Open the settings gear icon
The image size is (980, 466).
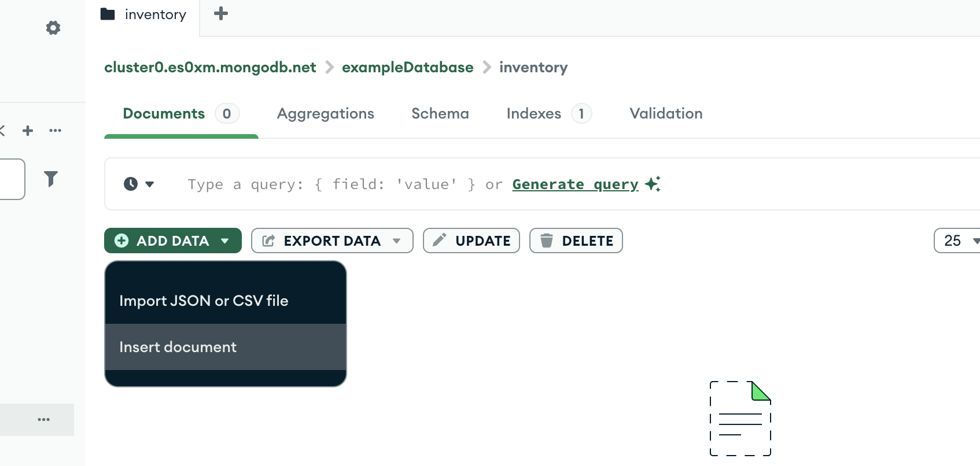pyautogui.click(x=53, y=28)
